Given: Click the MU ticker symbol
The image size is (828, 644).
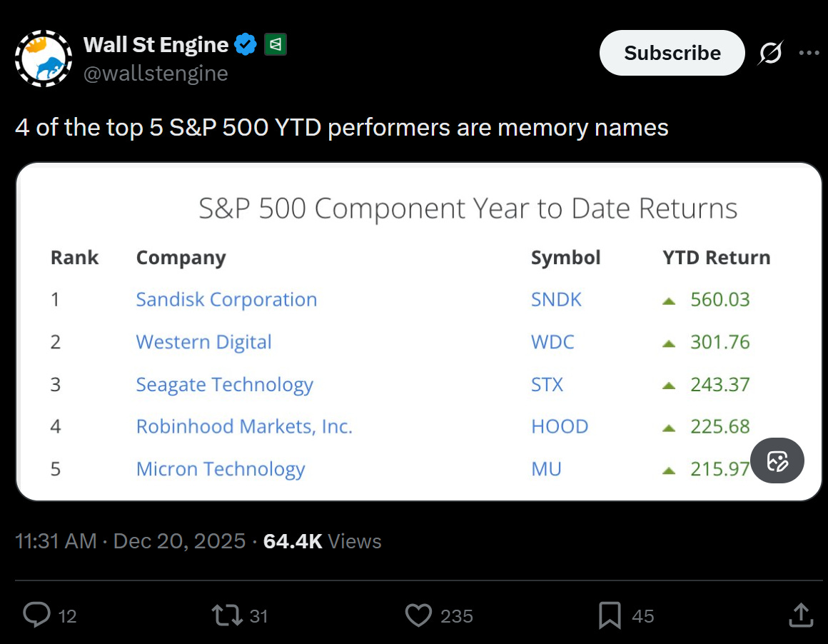Looking at the screenshot, I should 546,469.
